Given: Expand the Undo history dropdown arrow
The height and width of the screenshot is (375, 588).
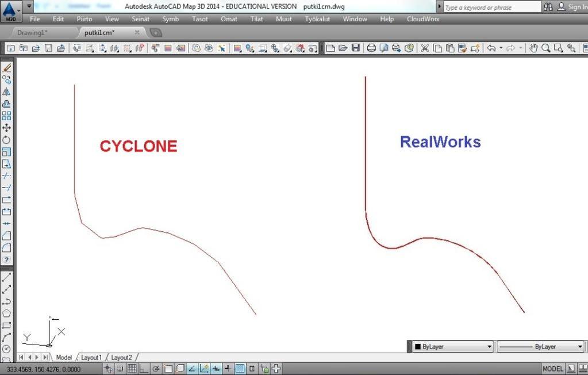Looking at the screenshot, I should tap(501, 48).
